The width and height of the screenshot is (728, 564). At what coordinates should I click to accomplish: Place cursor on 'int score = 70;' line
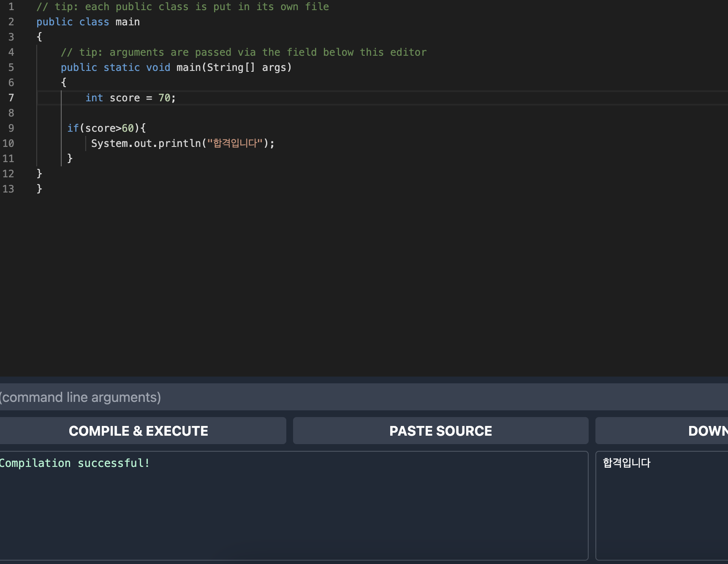point(130,98)
